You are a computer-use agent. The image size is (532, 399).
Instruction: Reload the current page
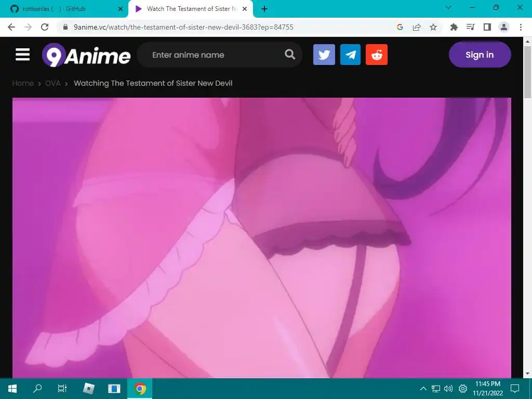click(x=45, y=27)
